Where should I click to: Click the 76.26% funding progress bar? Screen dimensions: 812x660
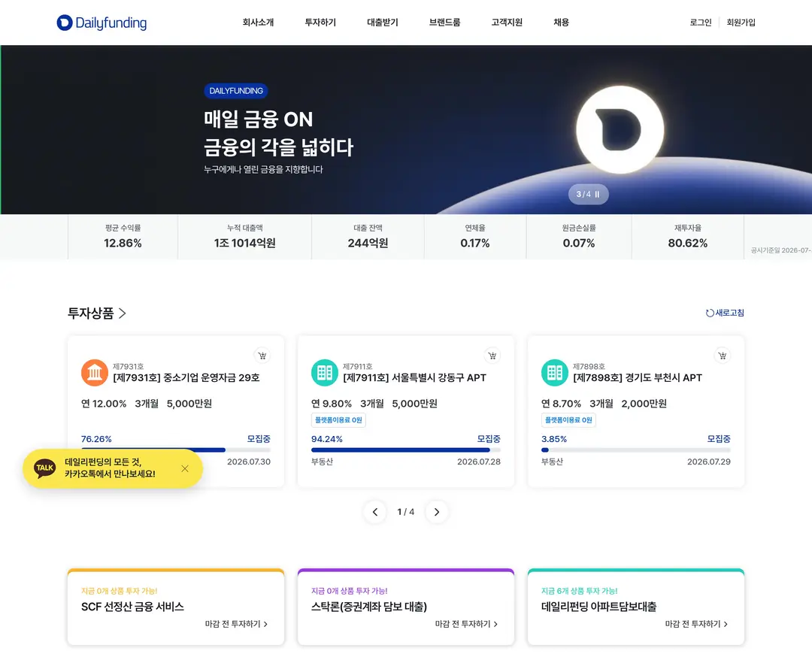tap(176, 450)
